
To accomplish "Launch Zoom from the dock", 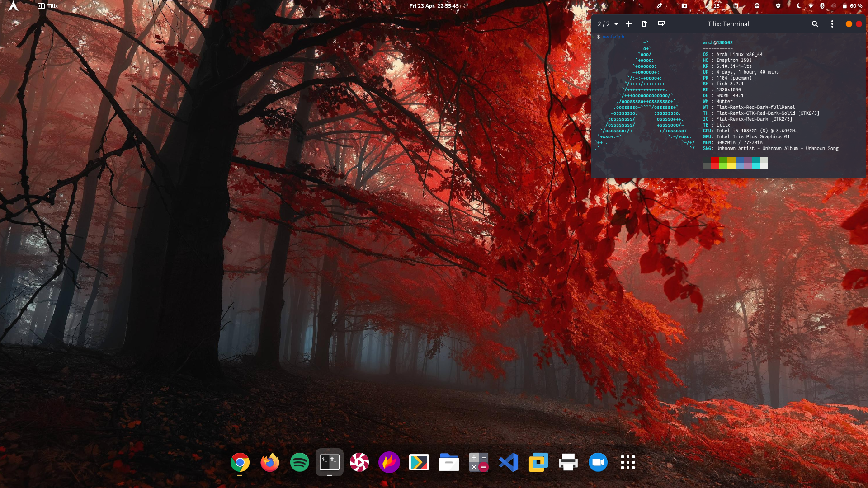I will click(x=598, y=462).
